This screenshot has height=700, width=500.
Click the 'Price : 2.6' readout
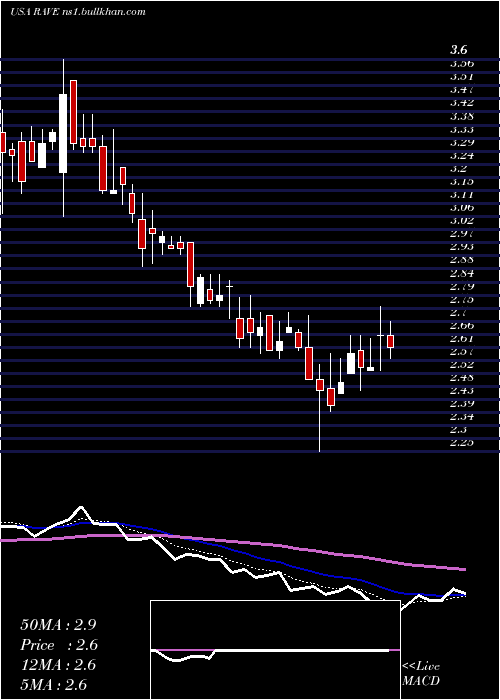point(59,645)
